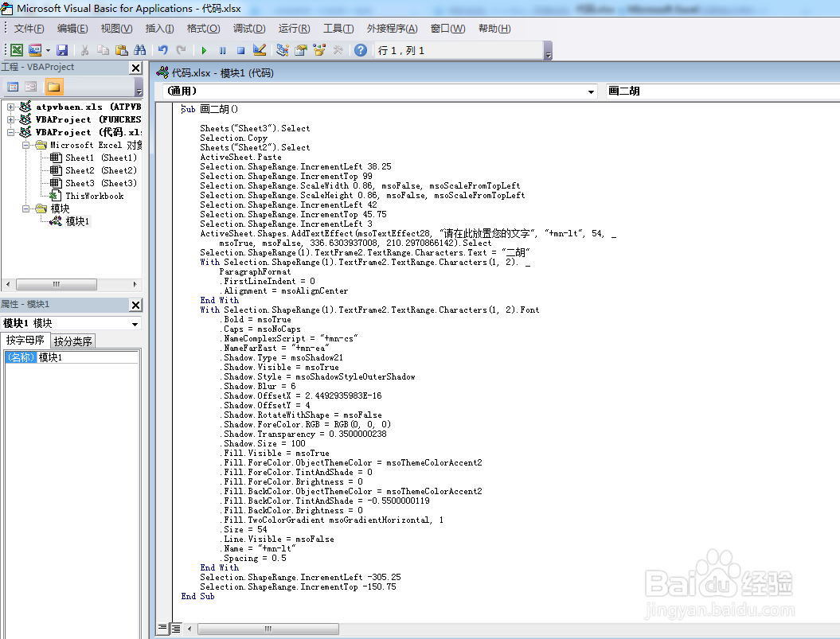Open the 帮助(H) menu
This screenshot has height=639, width=840.
(494, 29)
